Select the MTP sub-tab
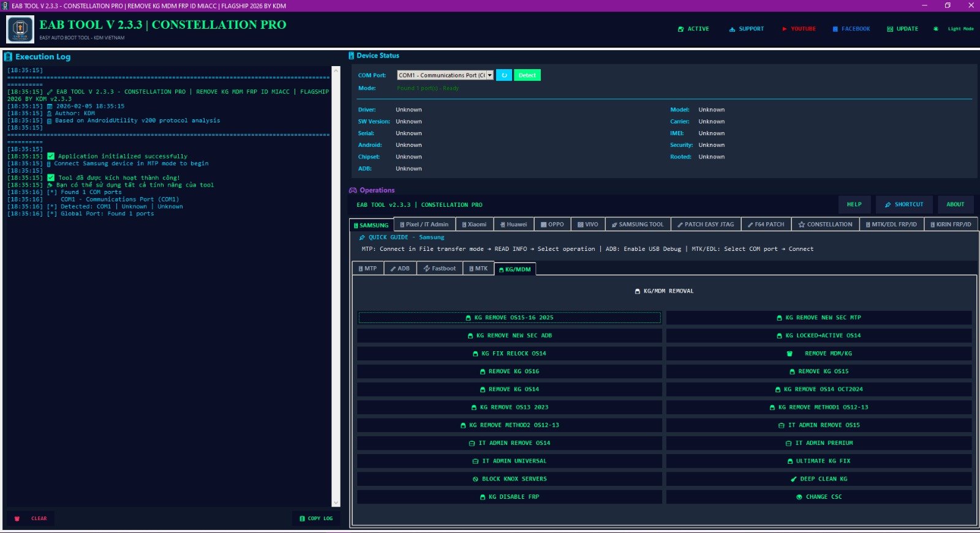This screenshot has width=980, height=533. coord(367,269)
